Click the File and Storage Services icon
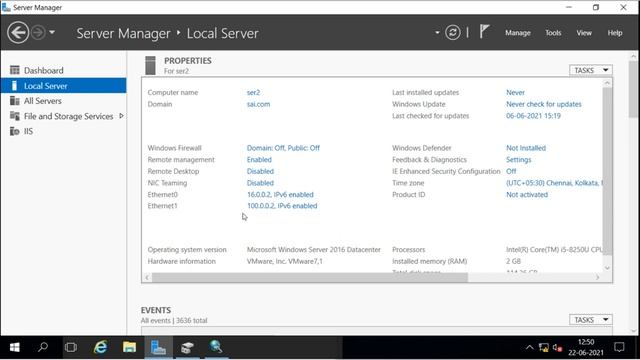 pyautogui.click(x=15, y=116)
